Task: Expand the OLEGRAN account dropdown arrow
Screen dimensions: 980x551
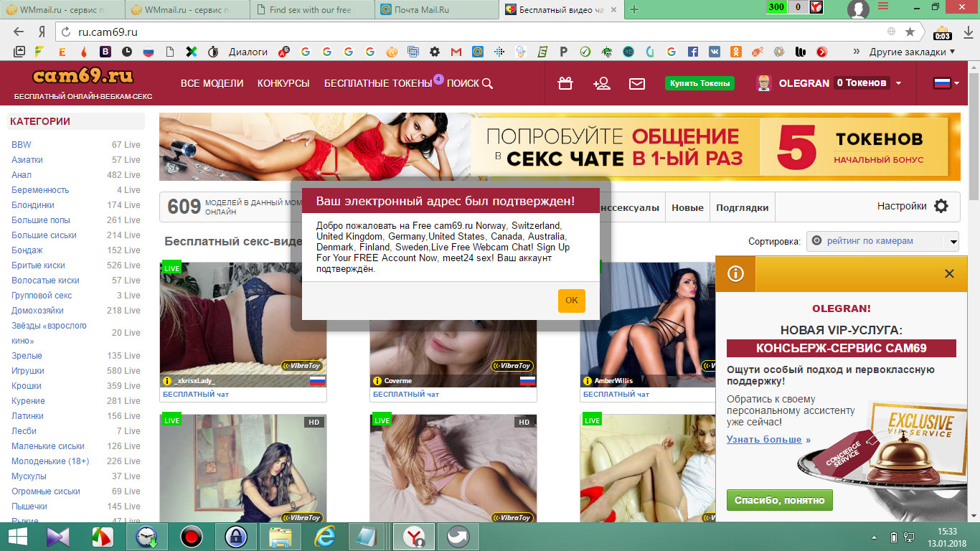Action: pos(898,83)
